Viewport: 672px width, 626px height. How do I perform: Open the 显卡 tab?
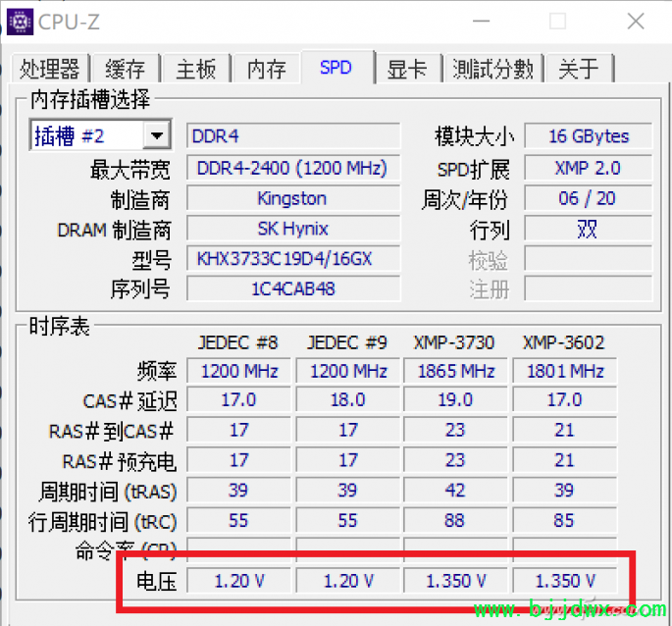407,69
